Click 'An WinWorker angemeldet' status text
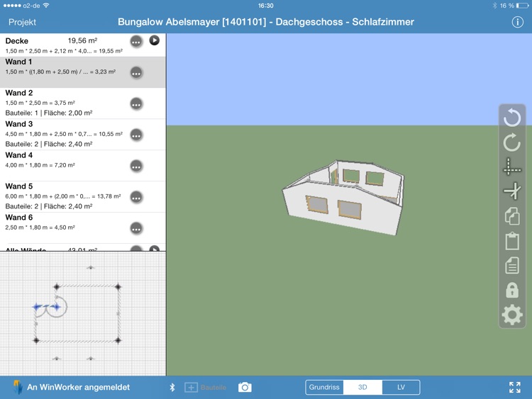The width and height of the screenshot is (532, 399). [78, 387]
